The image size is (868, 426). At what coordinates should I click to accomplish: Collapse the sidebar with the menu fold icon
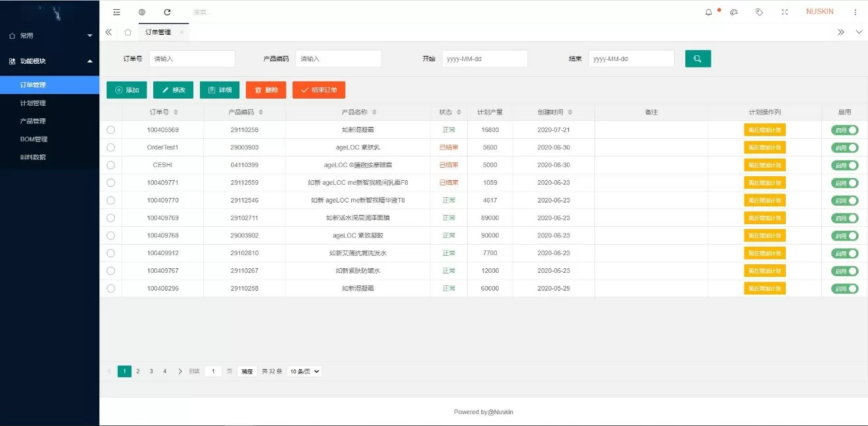click(x=116, y=12)
